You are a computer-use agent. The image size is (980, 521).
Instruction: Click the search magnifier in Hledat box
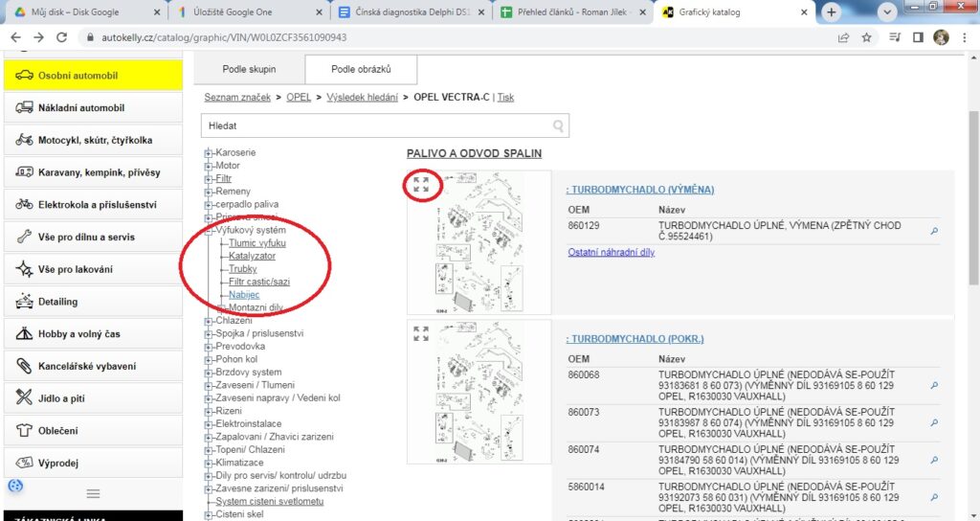(558, 125)
